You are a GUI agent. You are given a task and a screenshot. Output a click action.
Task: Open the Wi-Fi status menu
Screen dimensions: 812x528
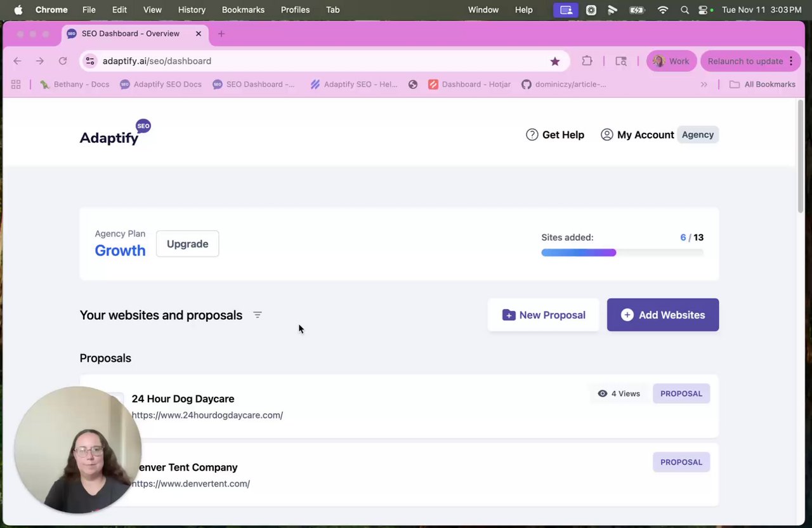663,10
